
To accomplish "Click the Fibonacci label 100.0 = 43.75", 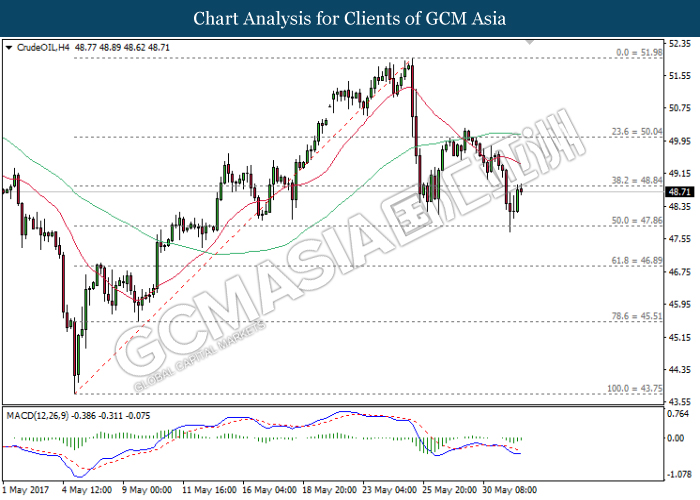I will [634, 388].
